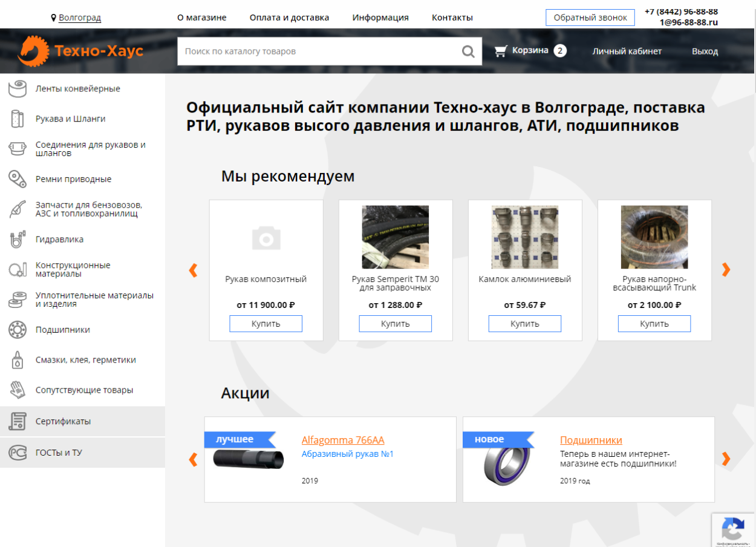This screenshot has height=547, width=756.
Task: Click the location pin icon near Волгоград
Action: 54,18
